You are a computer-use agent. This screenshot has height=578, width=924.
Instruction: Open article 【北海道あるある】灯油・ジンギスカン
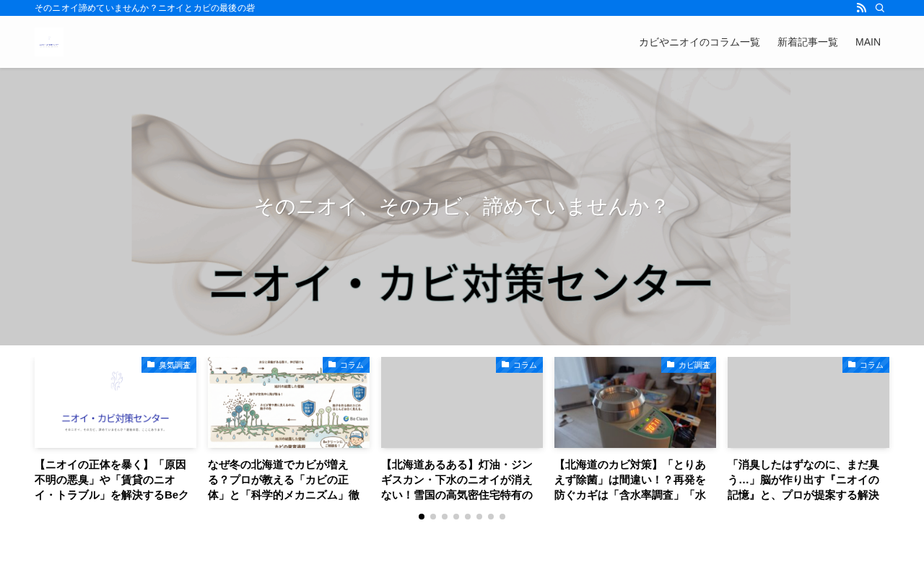pos(462,480)
